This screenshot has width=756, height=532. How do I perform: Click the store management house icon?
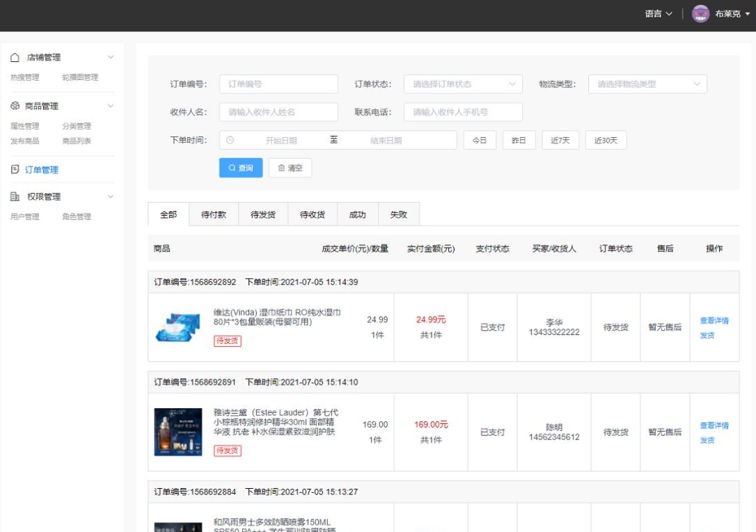click(15, 57)
